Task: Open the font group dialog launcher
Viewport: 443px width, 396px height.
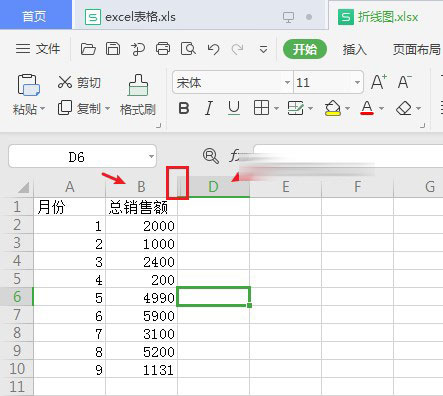Action: point(423,125)
